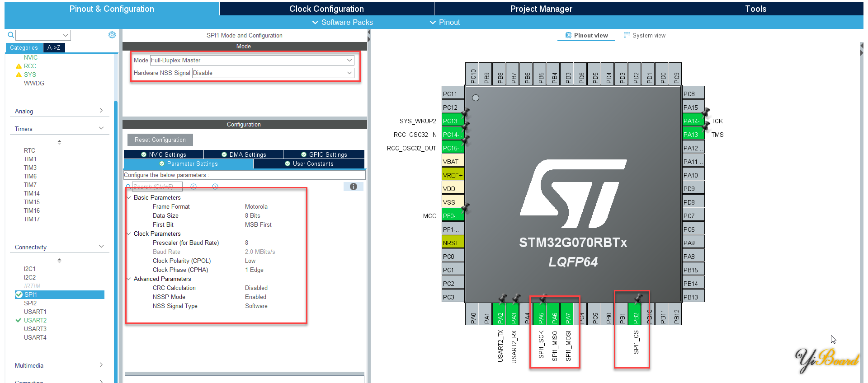Collapse the Advanced Parameters group
Image resolution: width=868 pixels, height=383 pixels.
click(129, 279)
